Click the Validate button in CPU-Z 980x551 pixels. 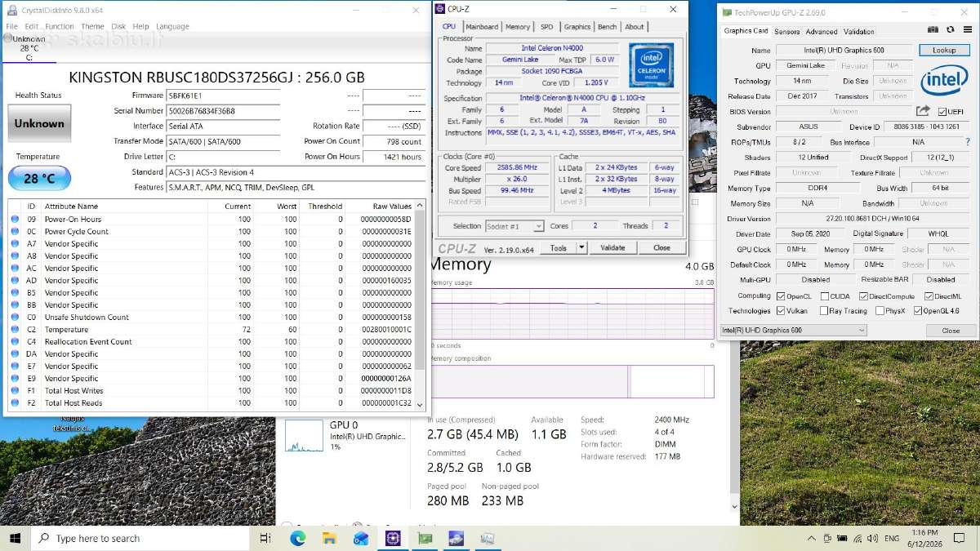coord(612,247)
